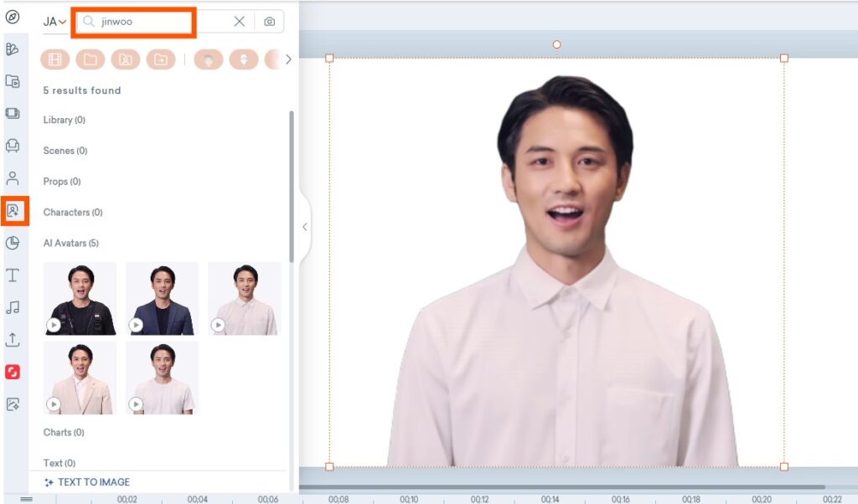Open the AI Avatars sidebar icon
This screenshot has height=504, width=858.
point(13,211)
